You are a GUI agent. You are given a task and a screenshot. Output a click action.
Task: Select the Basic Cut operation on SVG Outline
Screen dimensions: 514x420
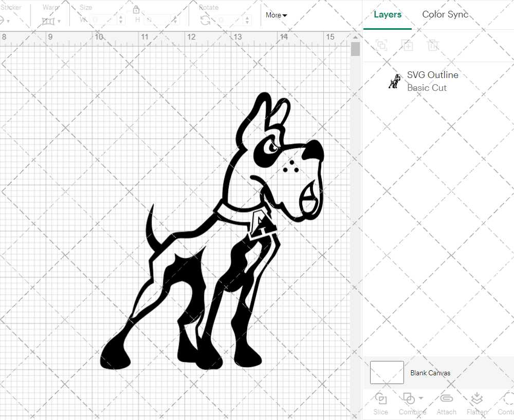tap(427, 87)
